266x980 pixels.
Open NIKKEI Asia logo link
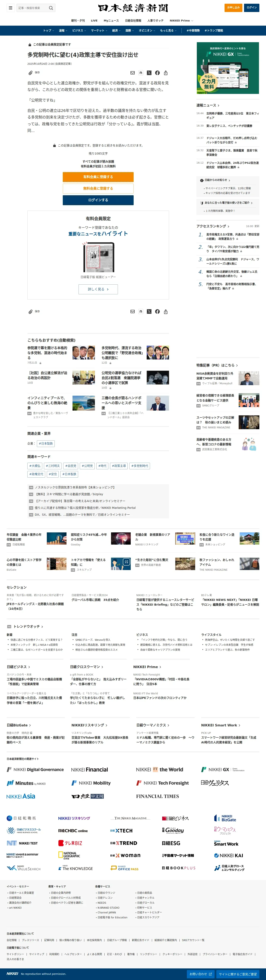[21, 796]
